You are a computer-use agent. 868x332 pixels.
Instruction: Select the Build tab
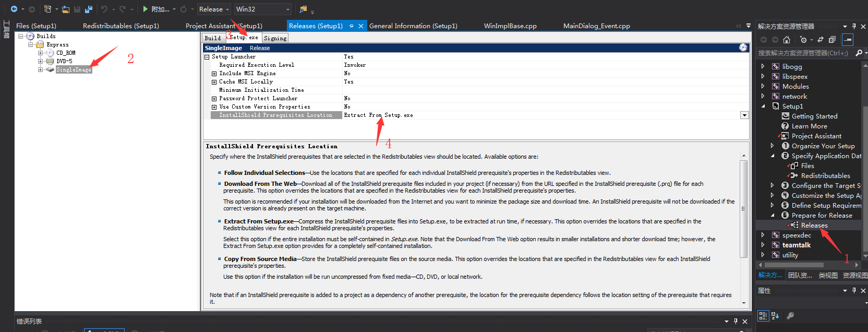coord(213,38)
